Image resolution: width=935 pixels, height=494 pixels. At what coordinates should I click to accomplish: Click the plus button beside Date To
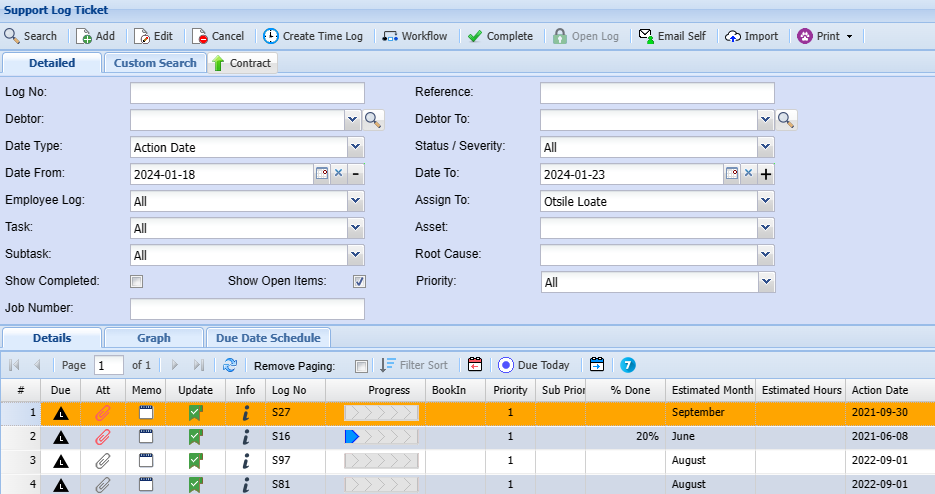click(766, 174)
